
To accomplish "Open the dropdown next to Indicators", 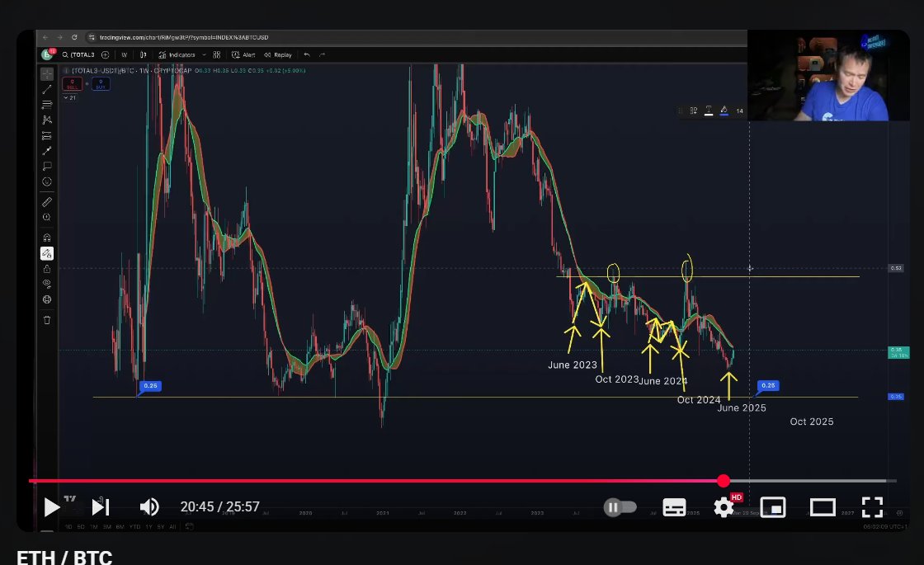I will coord(204,54).
